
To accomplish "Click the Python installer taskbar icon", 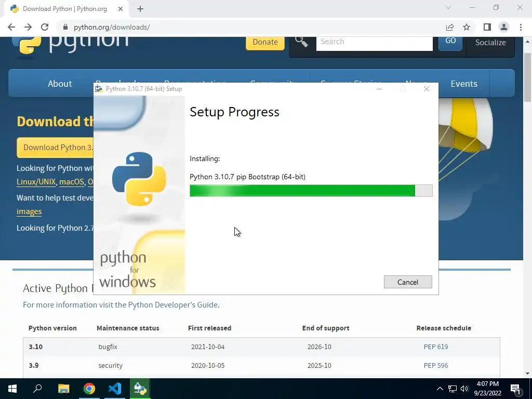I will (x=140, y=389).
